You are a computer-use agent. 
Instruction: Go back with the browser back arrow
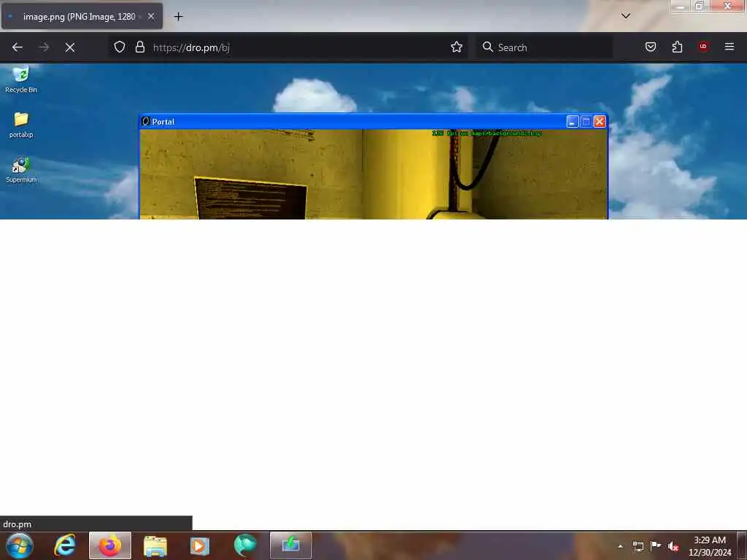(x=18, y=47)
